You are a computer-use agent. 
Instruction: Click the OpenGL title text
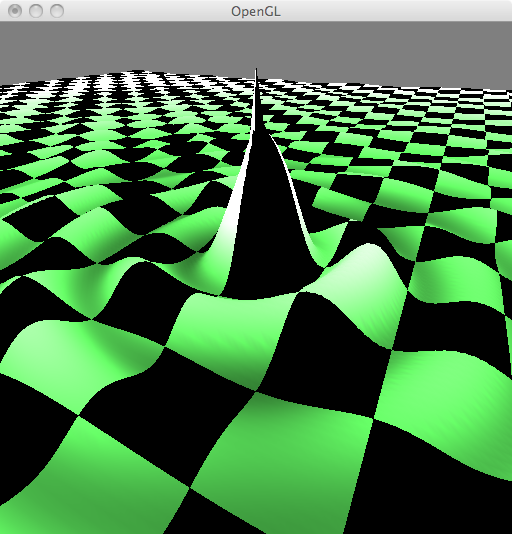click(255, 12)
